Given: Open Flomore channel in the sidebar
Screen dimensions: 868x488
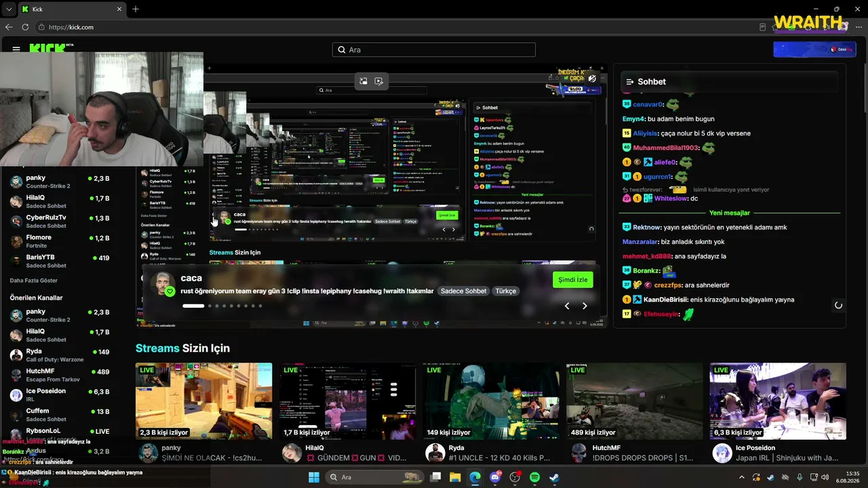Looking at the screenshot, I should coord(60,241).
